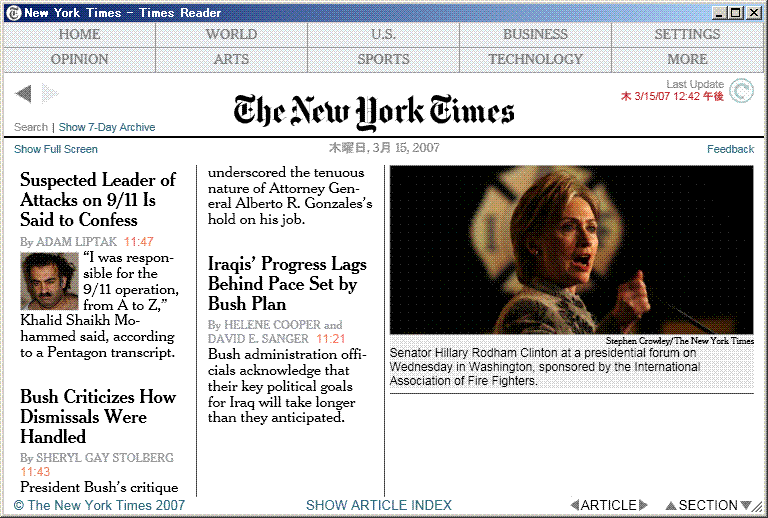Screen dimensions: 768x518
Task: Click the Hillary Clinton photo
Action: pos(572,250)
